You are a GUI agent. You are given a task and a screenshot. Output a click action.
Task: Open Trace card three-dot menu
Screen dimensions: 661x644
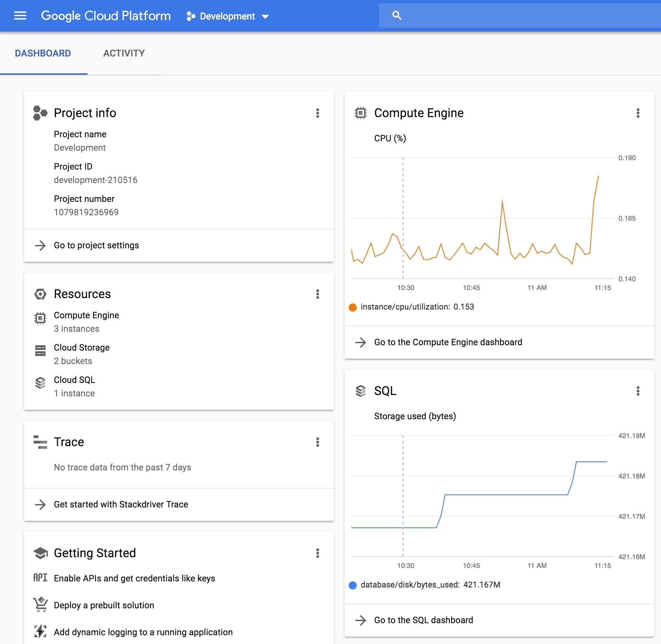[317, 442]
